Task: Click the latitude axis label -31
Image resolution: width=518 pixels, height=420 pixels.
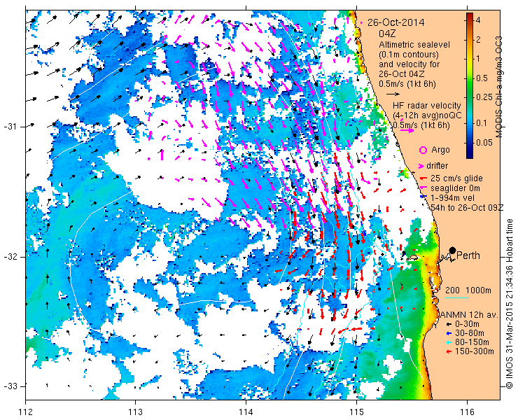Action: point(10,127)
